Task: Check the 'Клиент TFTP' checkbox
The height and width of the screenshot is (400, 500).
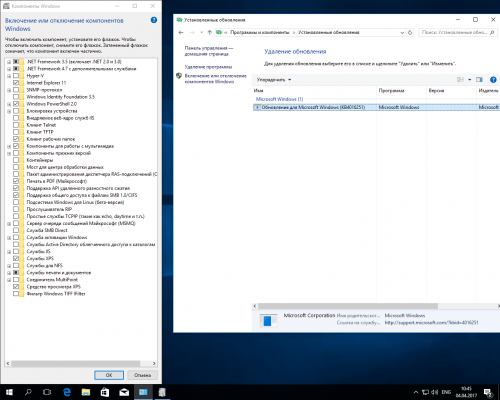Action: tap(16, 132)
